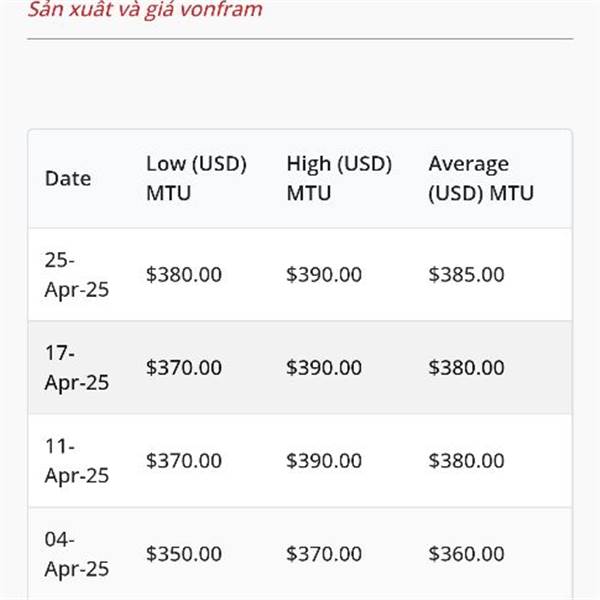Select the $385.00 average price cell
The image size is (600, 600).
(x=466, y=275)
